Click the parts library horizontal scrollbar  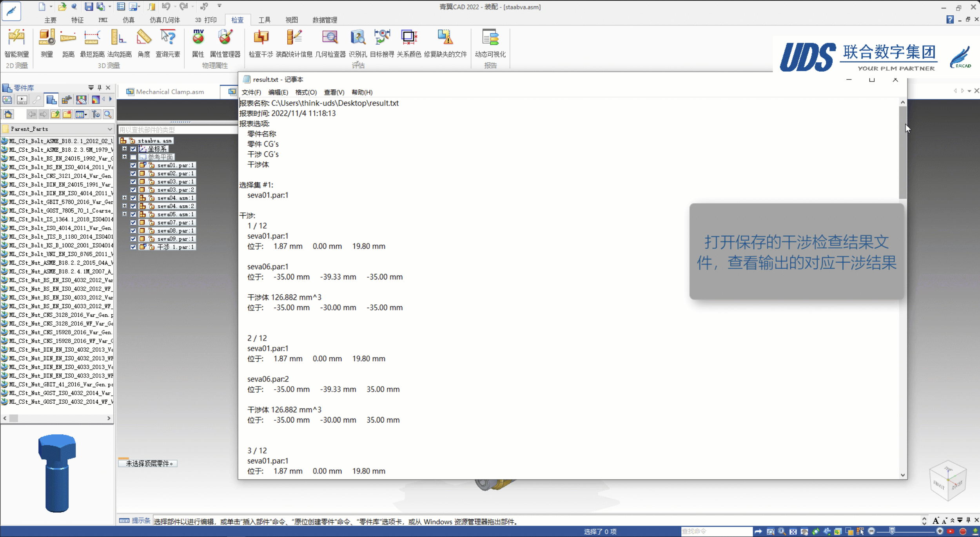pyautogui.click(x=57, y=418)
